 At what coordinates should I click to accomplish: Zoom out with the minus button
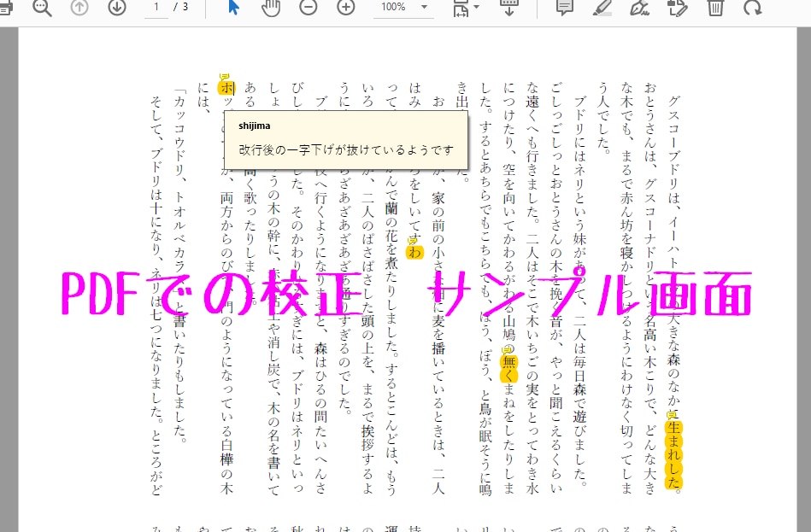coord(309,8)
